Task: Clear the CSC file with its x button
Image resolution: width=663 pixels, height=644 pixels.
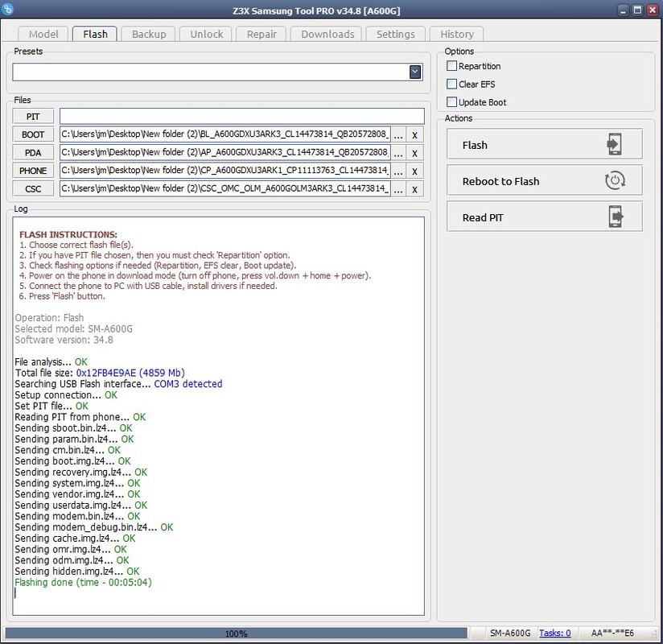Action: coord(414,189)
